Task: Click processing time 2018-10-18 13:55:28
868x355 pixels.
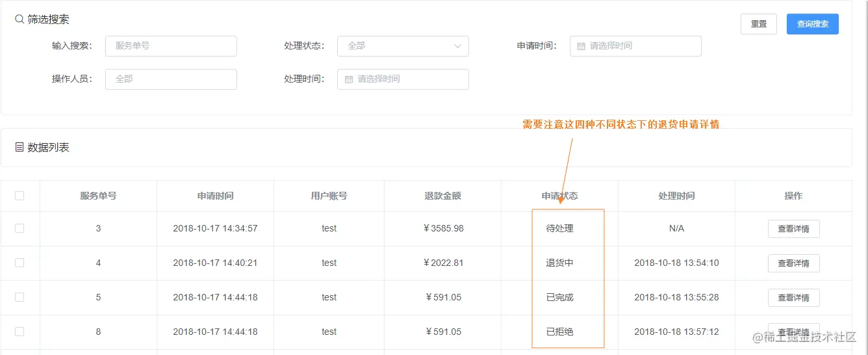Action: pyautogui.click(x=676, y=298)
